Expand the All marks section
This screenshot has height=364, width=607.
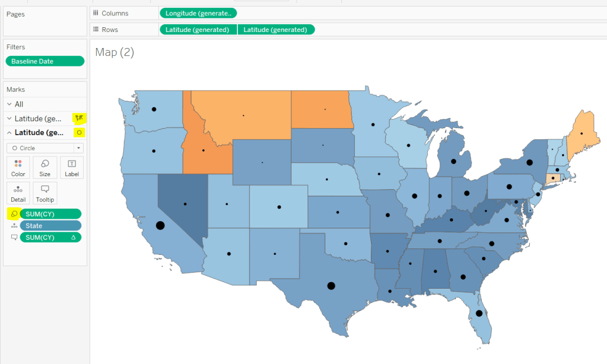[x=9, y=104]
